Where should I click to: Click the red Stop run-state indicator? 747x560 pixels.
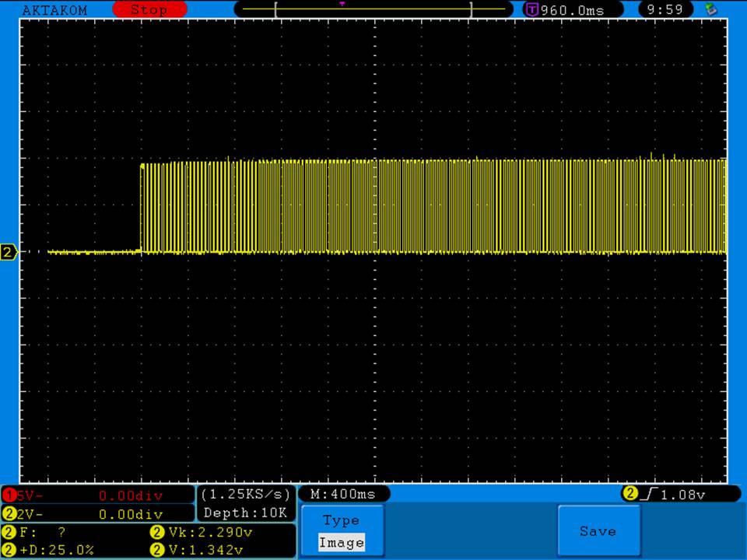point(149,10)
